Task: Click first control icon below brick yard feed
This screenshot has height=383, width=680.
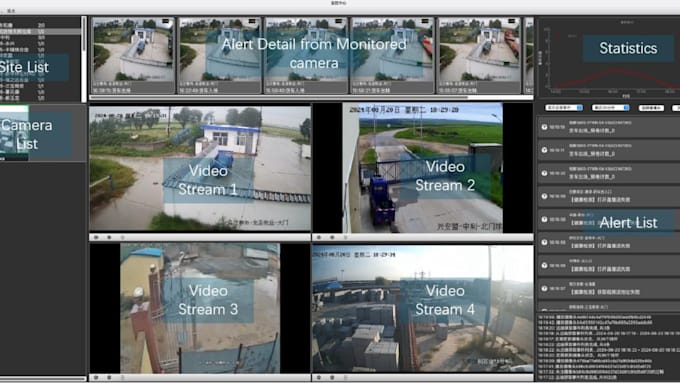Action: (x=319, y=378)
